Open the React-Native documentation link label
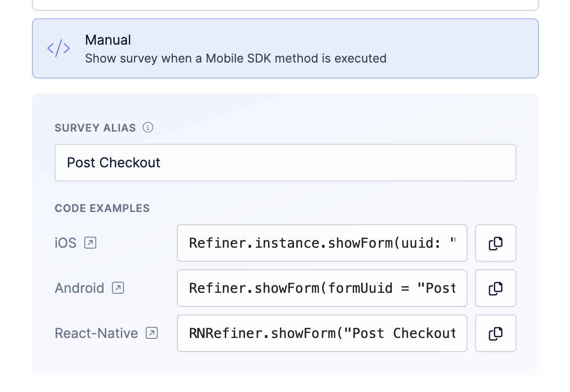The width and height of the screenshot is (570, 392). [x=96, y=333]
